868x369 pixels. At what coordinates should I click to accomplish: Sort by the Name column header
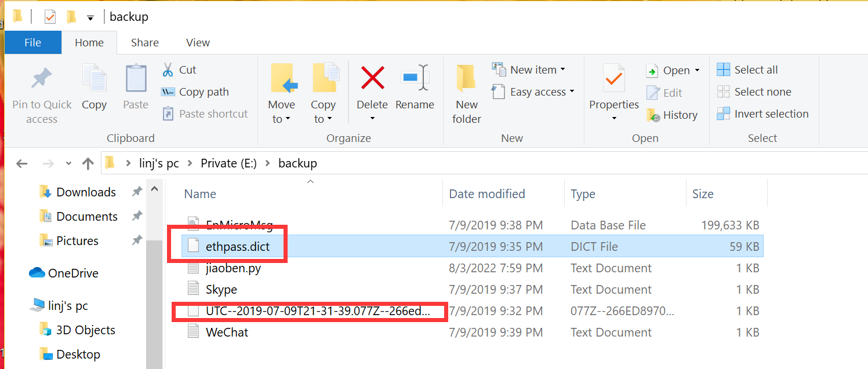coord(200,194)
